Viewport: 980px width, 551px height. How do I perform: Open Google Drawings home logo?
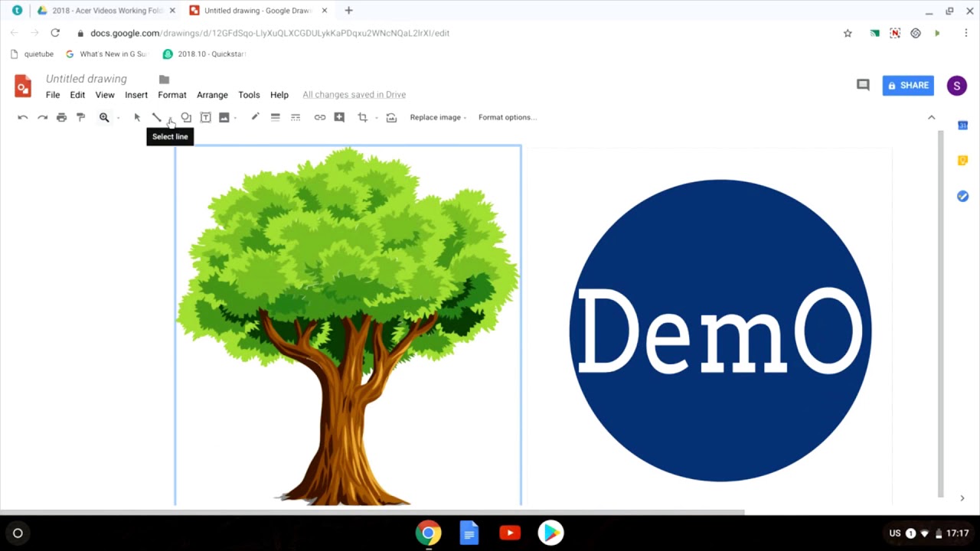coord(23,86)
